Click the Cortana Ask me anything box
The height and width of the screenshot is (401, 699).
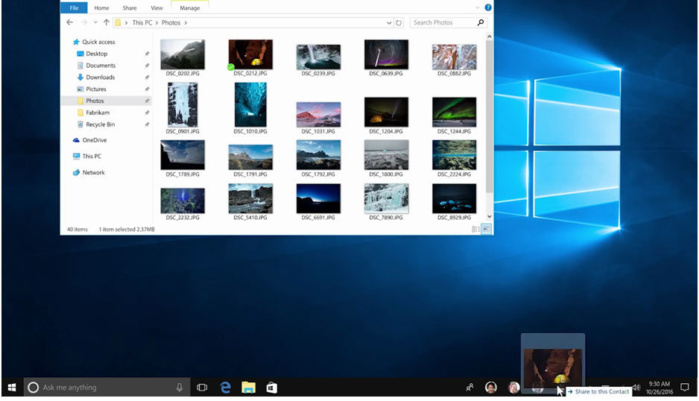(x=107, y=388)
